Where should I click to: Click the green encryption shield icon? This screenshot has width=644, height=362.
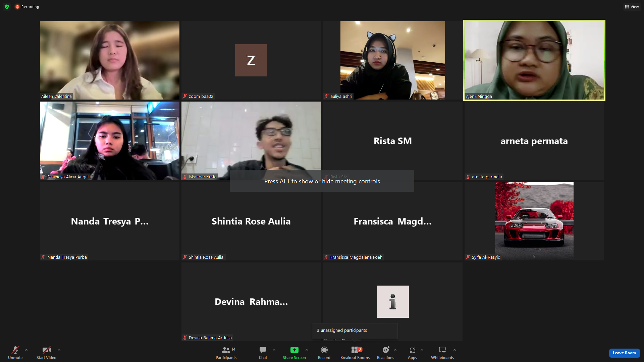(x=7, y=7)
